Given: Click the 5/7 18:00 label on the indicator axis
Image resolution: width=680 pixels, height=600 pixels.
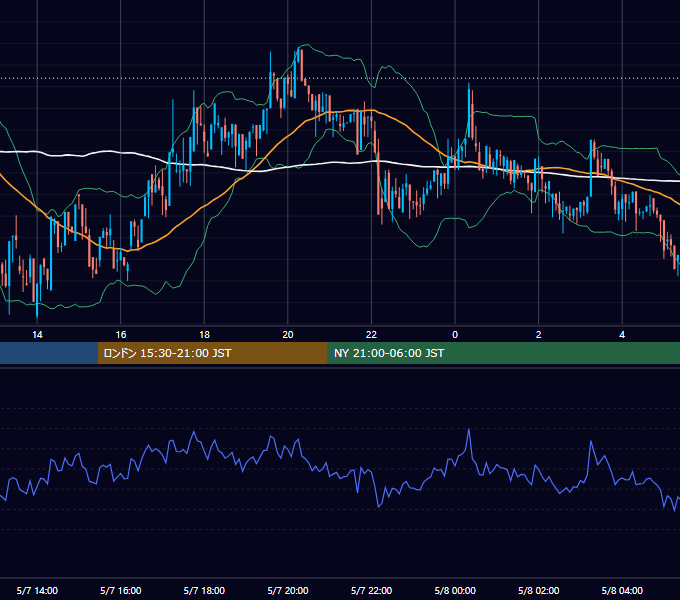Looking at the screenshot, I should (x=204, y=590).
